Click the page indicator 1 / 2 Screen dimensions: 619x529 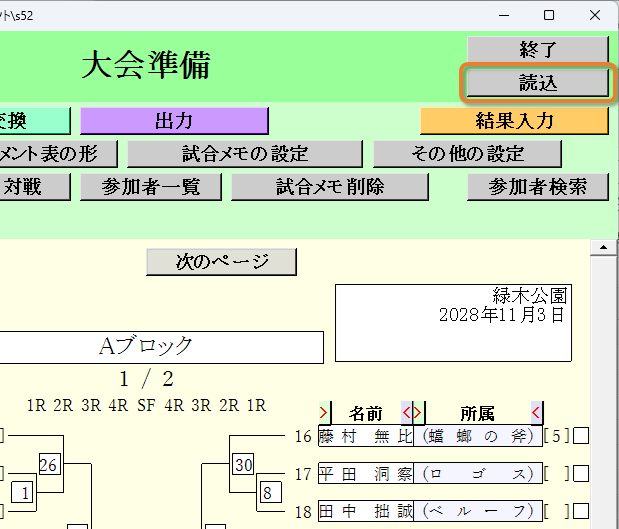coord(146,379)
